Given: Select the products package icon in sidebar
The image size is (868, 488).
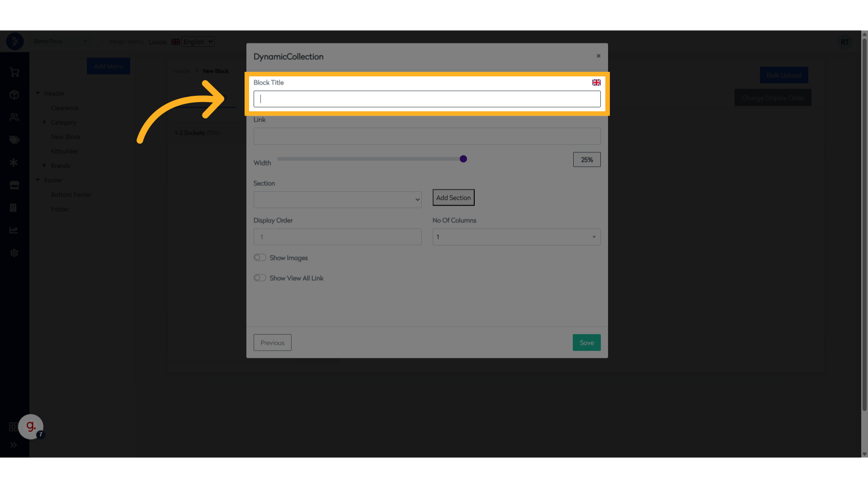Looking at the screenshot, I should 14,95.
